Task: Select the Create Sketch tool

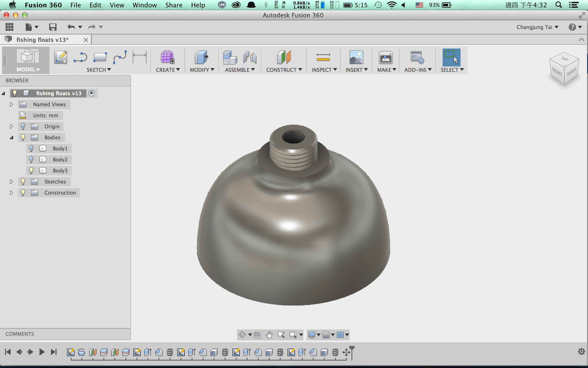Action: click(x=61, y=57)
